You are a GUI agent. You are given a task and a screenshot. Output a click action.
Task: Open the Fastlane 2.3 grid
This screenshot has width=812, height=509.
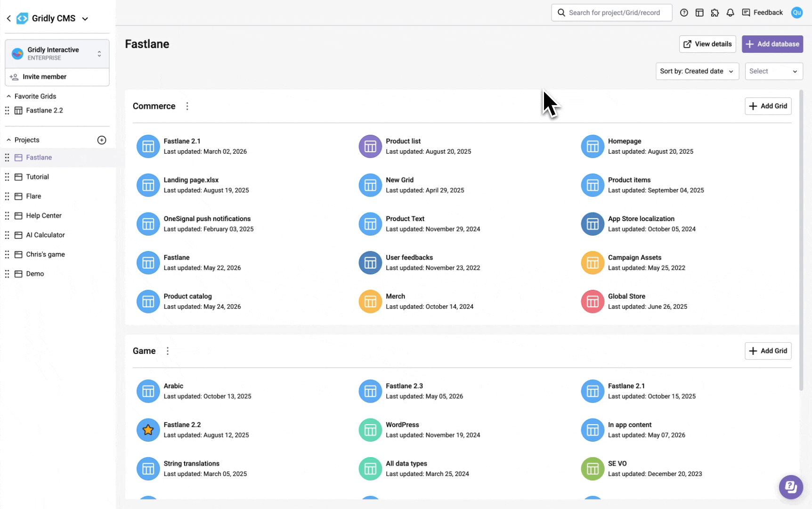coord(404,386)
